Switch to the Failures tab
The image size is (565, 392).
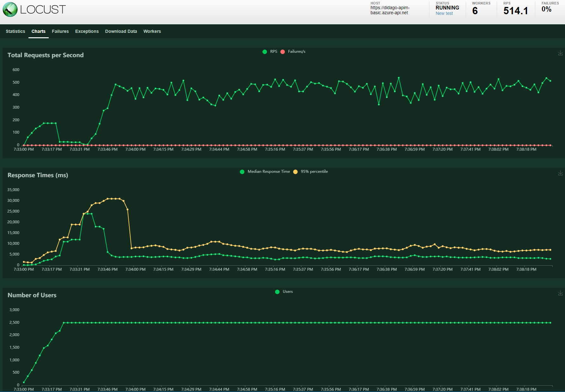tap(60, 31)
